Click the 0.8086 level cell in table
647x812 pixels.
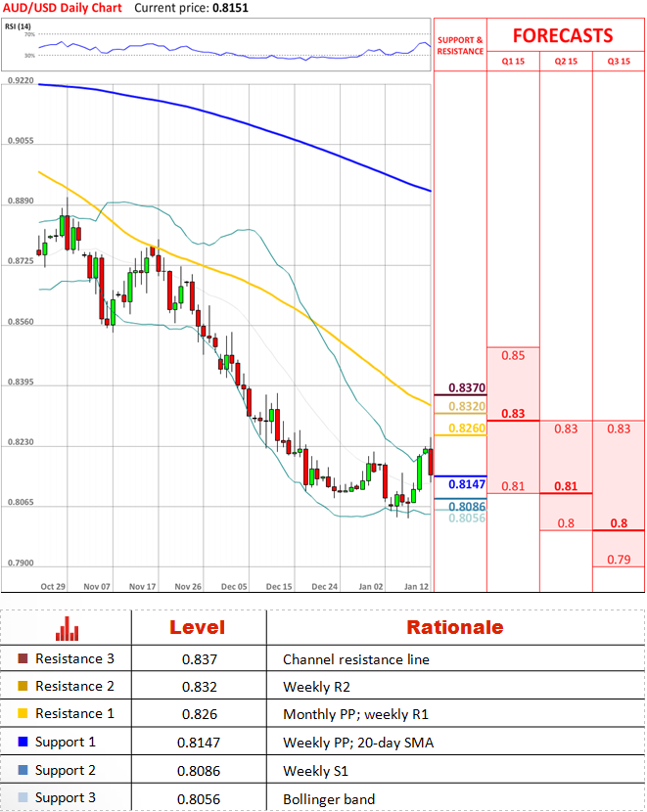point(199,772)
